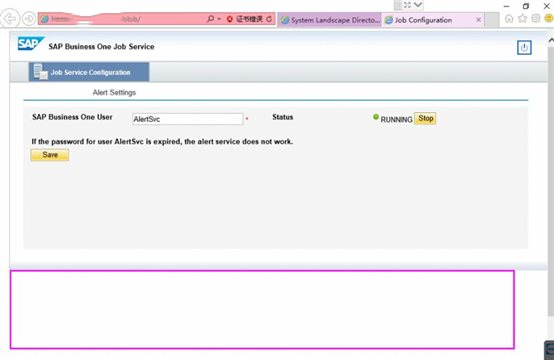Refresh the page using reload icon
Image resolution: width=554 pixels, height=360 pixels.
point(269,19)
